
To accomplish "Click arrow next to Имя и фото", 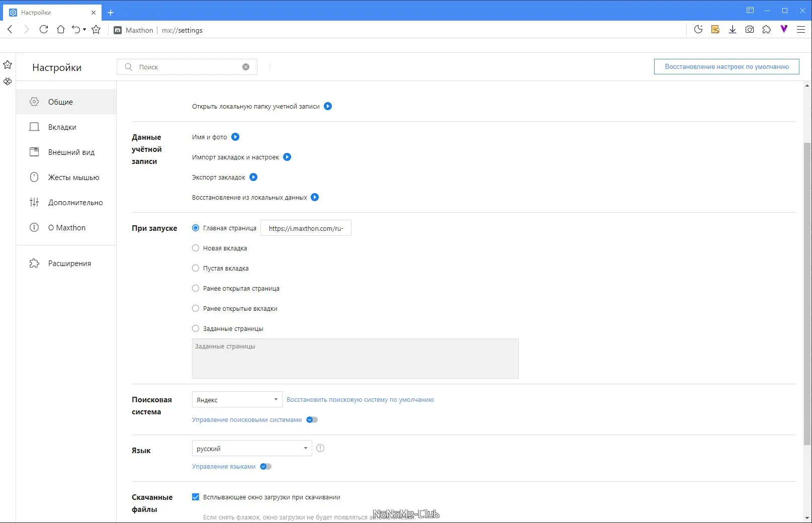I will pyautogui.click(x=235, y=137).
